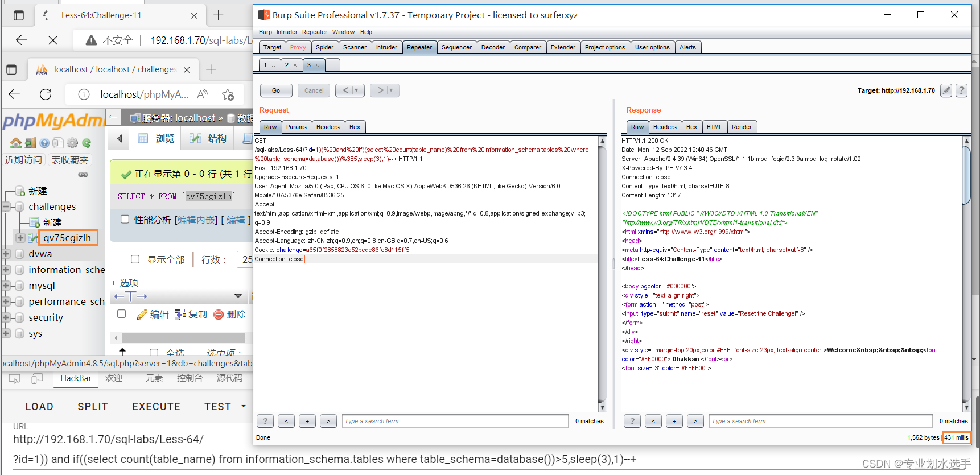980x475 pixels.
Task: Expand the security database node
Action: (6, 317)
